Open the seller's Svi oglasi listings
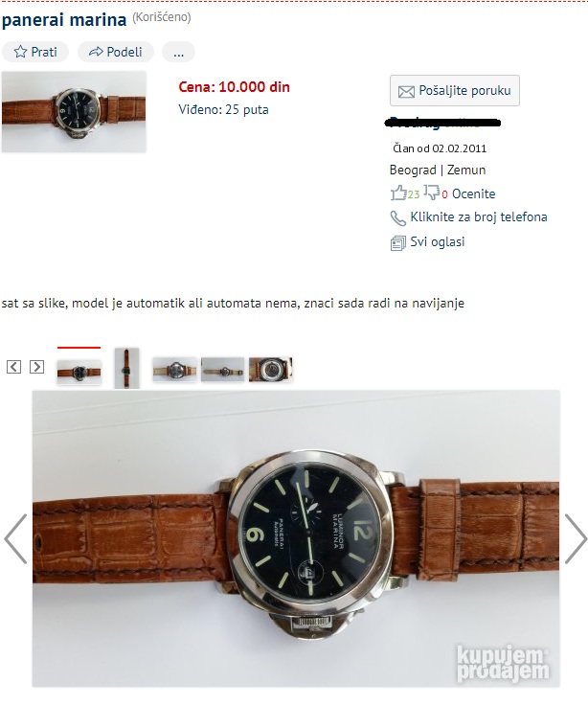The height and width of the screenshot is (705, 588). click(x=438, y=242)
